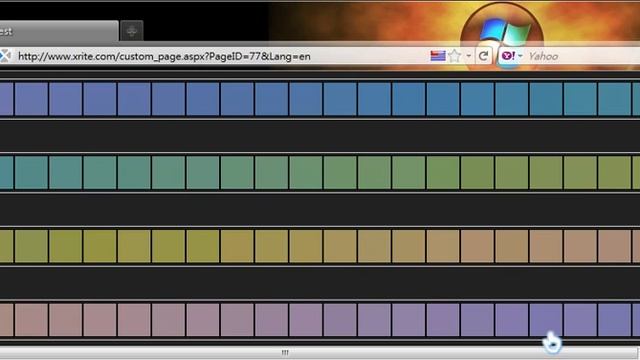The height and width of the screenshot is (360, 640).
Task: Open a new browser tab
Action: (x=131, y=31)
